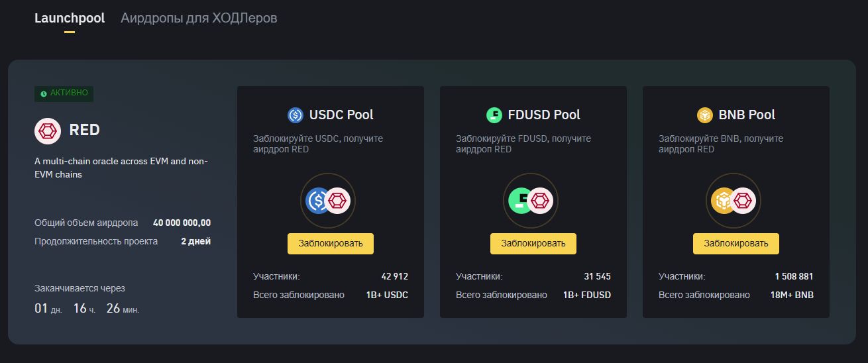Click the USDC coin icon beside the USDC Pool title
868x363 pixels.
[x=296, y=115]
